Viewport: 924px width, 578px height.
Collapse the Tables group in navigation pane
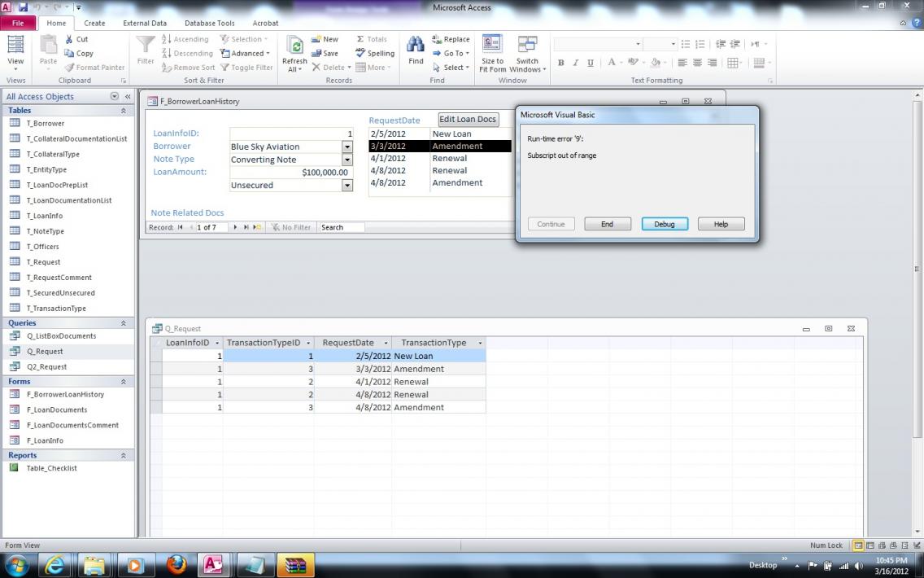(x=123, y=110)
